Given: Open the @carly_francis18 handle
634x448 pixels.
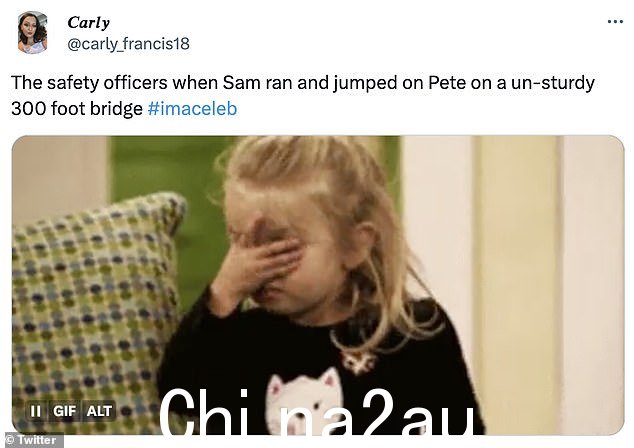Looking at the screenshot, I should 128,44.
